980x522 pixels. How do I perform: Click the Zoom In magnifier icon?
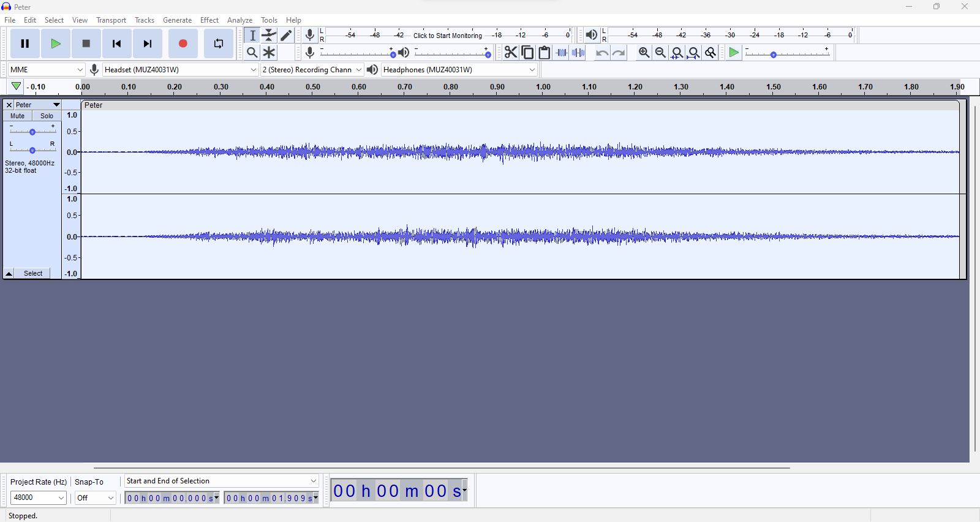point(644,53)
